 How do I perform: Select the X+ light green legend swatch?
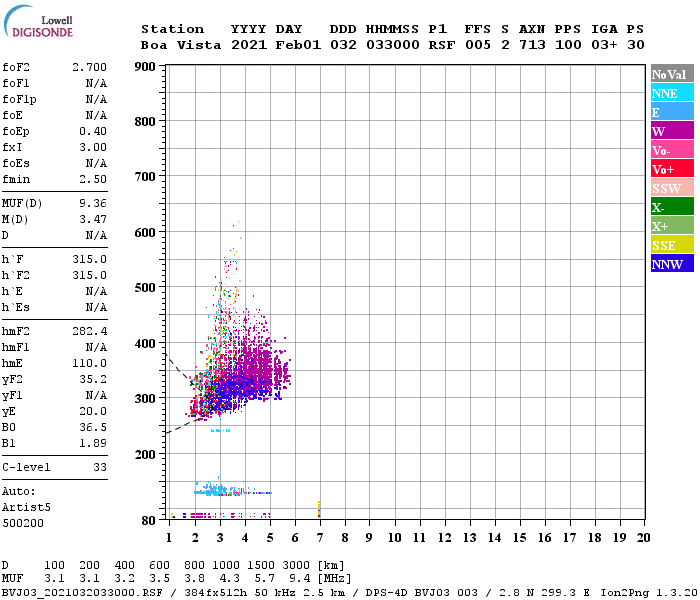point(672,226)
